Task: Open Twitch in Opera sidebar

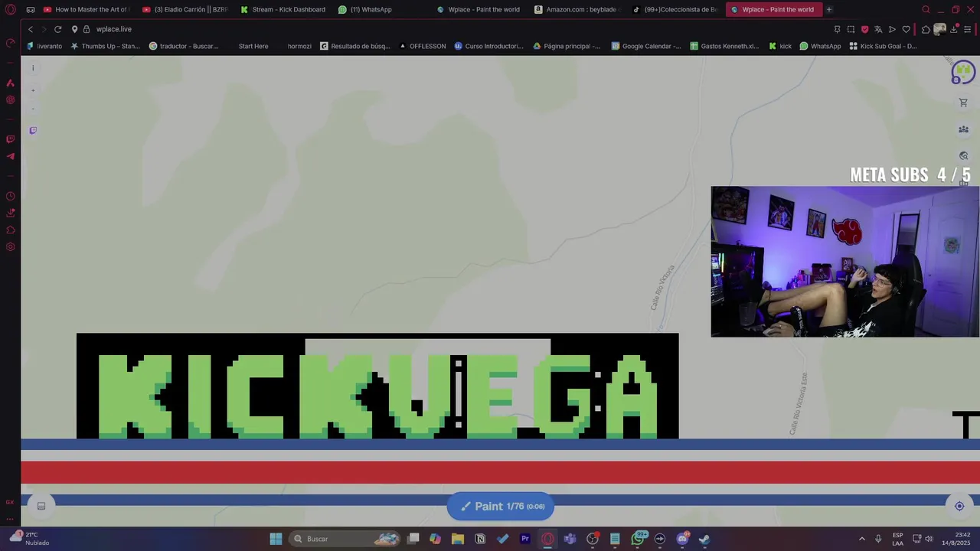Action: 11,139
